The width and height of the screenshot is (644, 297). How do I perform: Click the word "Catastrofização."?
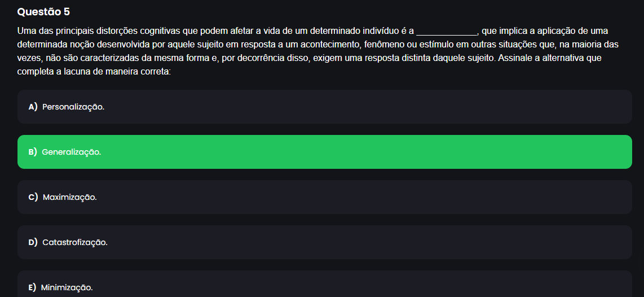75,242
